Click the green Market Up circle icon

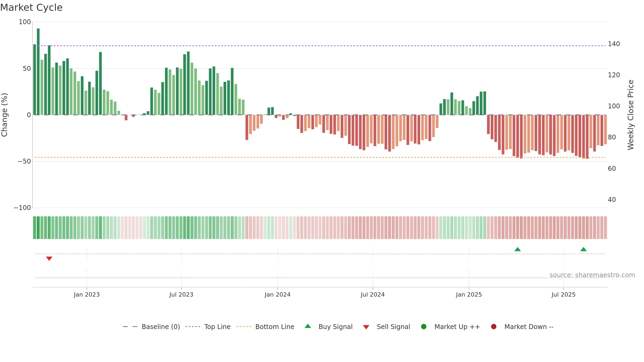pos(424,327)
